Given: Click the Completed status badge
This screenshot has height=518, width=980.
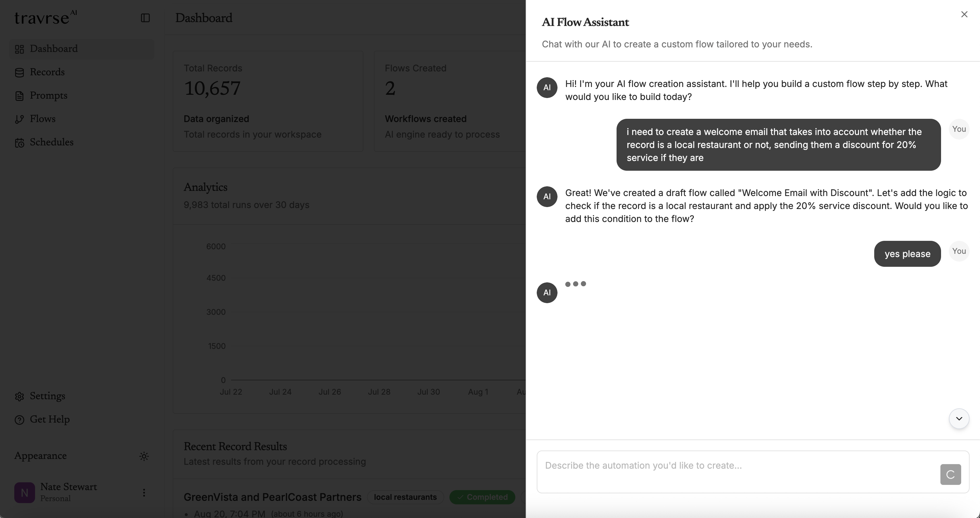Looking at the screenshot, I should click(483, 497).
